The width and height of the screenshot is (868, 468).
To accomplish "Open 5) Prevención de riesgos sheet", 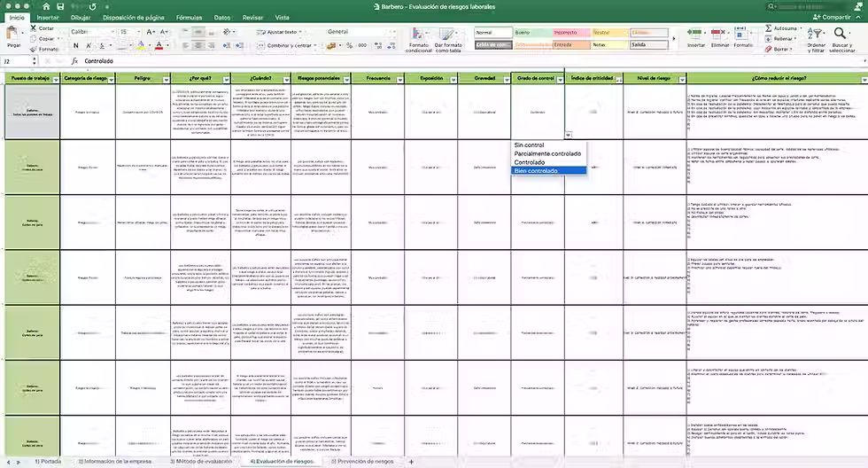I will pos(362,462).
